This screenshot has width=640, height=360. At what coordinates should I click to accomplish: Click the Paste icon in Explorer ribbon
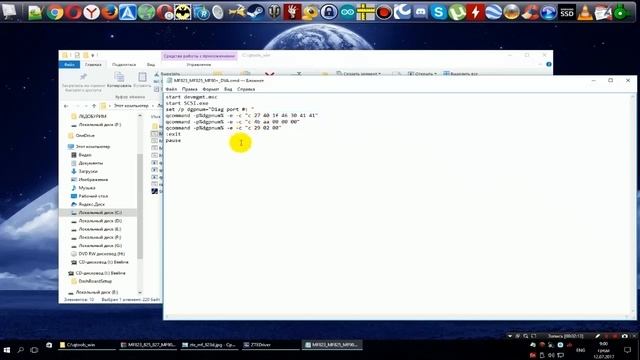142,80
